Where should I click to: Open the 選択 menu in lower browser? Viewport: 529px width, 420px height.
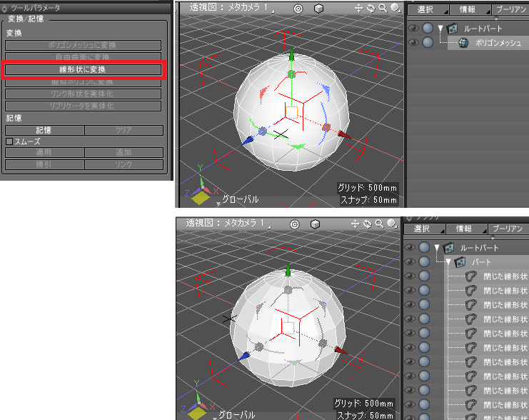425,229
